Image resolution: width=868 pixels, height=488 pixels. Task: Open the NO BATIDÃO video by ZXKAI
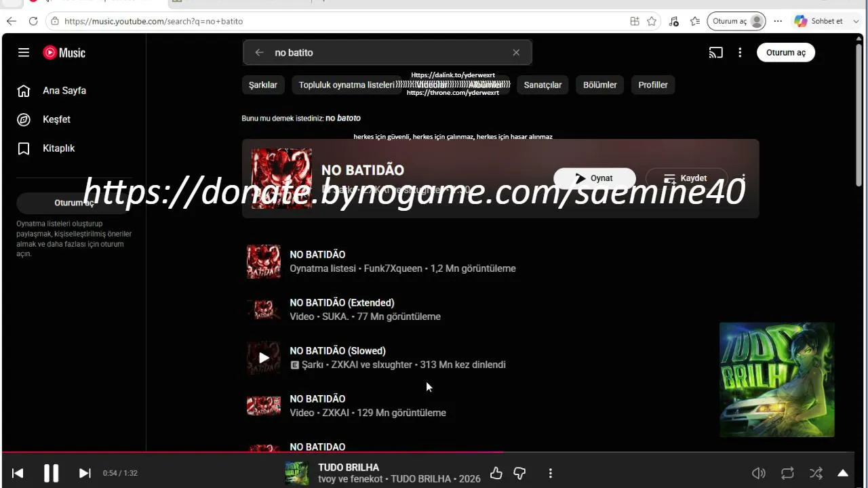pyautogui.click(x=317, y=399)
